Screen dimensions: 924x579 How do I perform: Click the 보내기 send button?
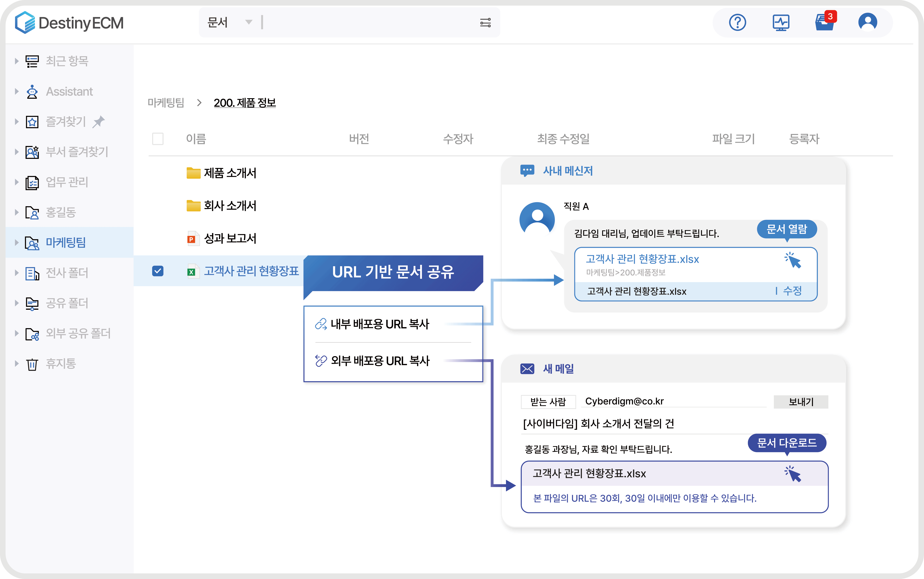click(801, 402)
